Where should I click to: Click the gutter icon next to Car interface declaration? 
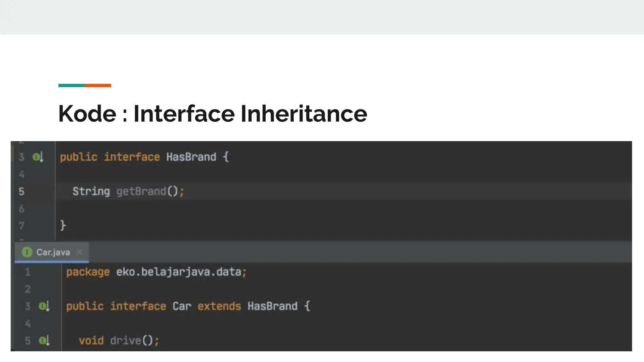[x=44, y=306]
